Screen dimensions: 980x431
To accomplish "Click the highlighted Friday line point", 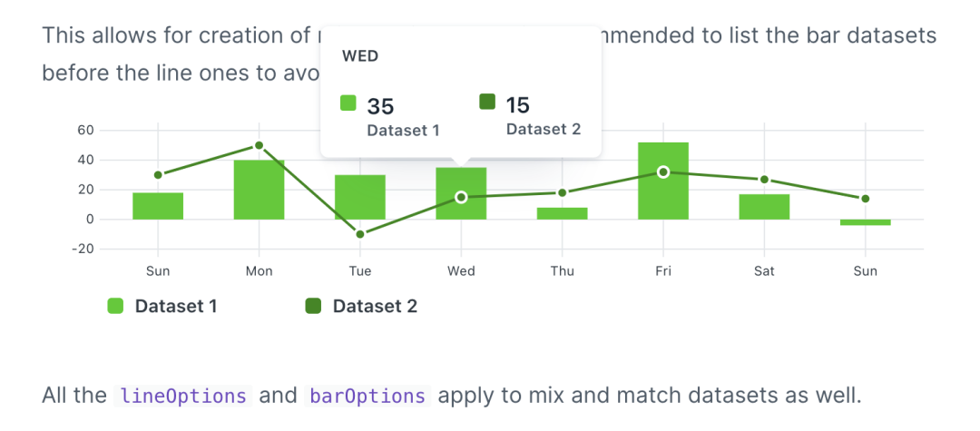I will (663, 171).
